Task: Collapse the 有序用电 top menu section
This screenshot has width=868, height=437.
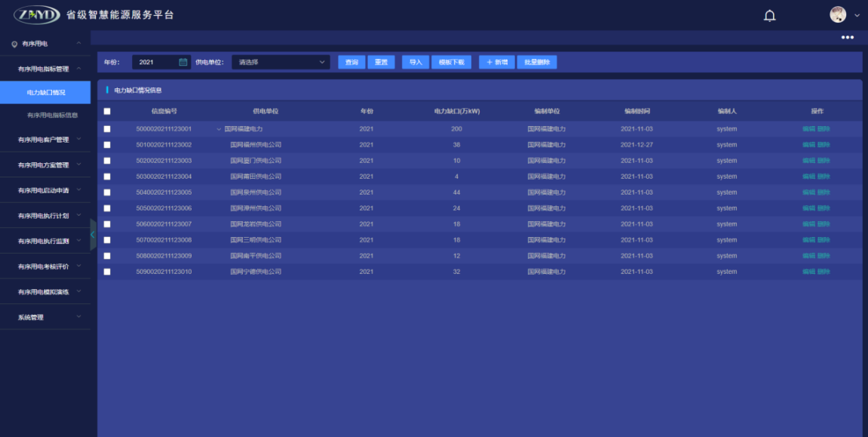Action: [78, 43]
